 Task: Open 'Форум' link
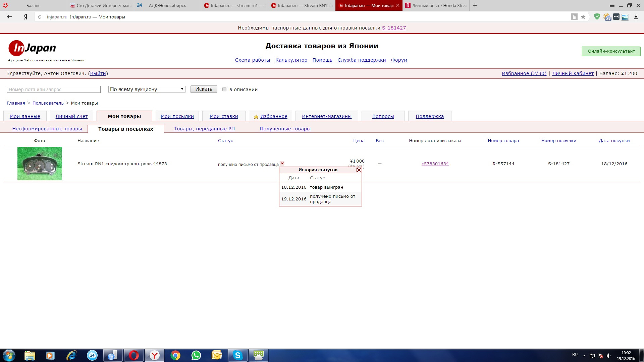click(399, 60)
